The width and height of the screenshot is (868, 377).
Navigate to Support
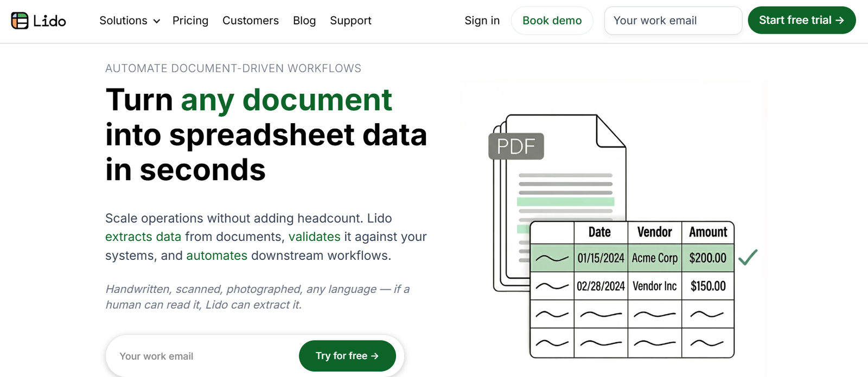(350, 21)
